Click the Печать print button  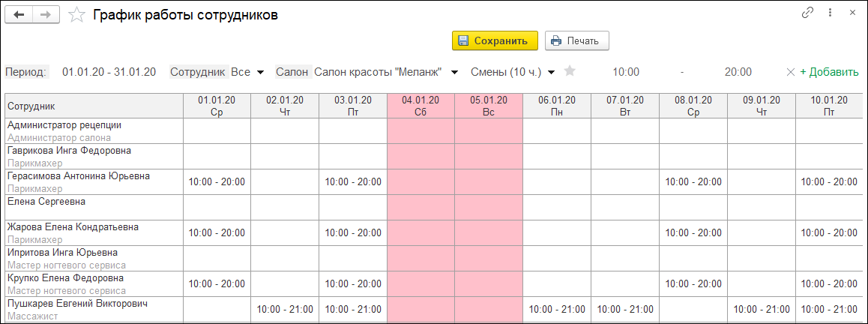pos(576,40)
